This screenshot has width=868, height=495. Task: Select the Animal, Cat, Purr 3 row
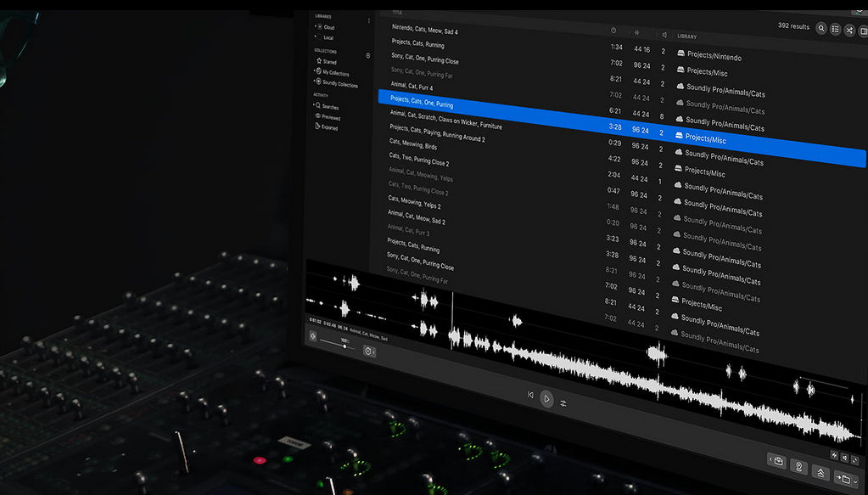point(408,229)
